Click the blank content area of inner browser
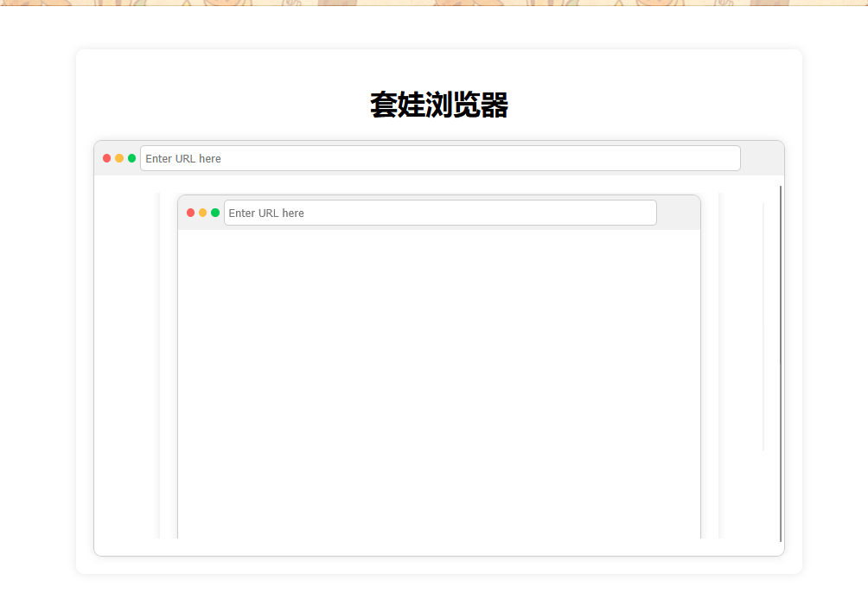 click(x=438, y=380)
